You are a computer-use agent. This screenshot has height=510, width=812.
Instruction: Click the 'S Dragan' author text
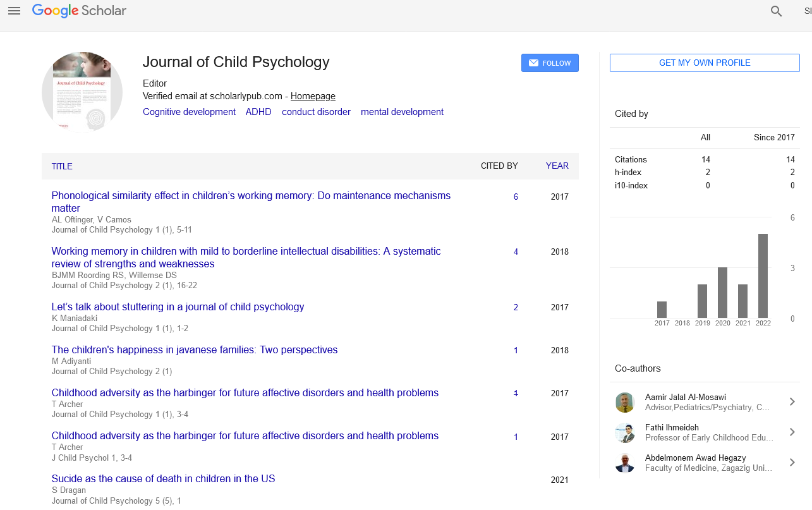click(69, 490)
